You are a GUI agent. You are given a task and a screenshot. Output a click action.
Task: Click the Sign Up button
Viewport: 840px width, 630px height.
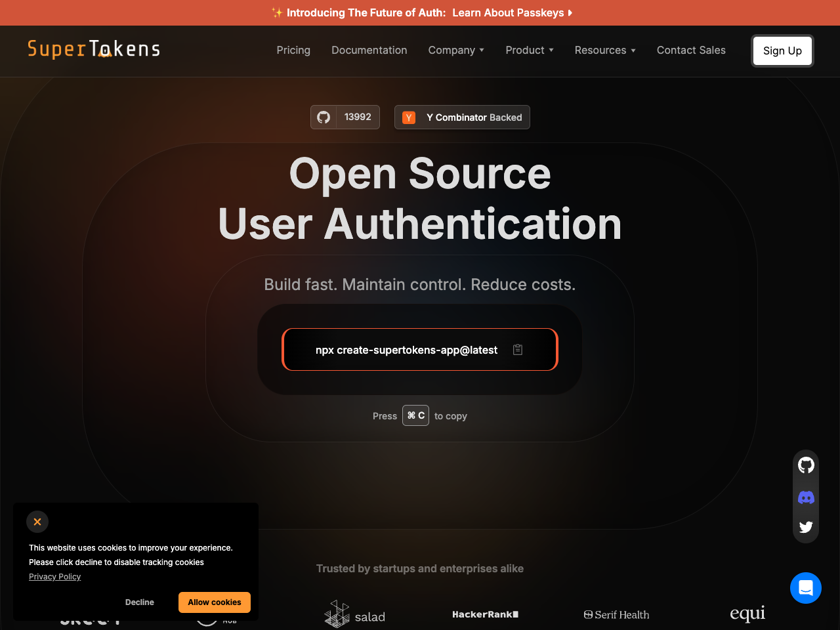coord(782,51)
